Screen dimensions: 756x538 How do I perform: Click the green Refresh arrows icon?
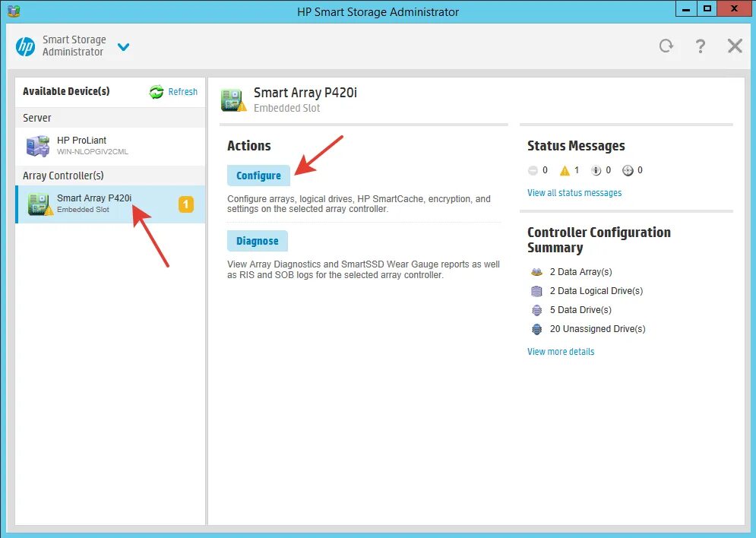157,92
